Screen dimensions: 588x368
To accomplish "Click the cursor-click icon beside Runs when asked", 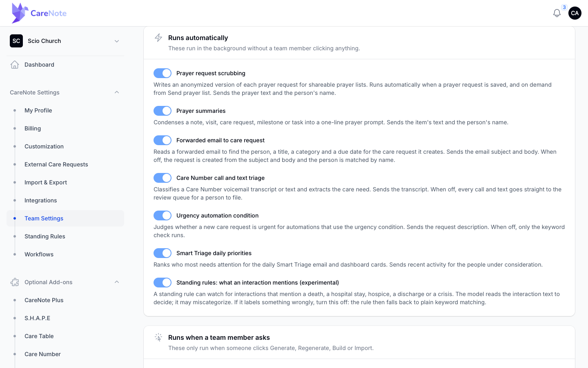I will click(158, 337).
